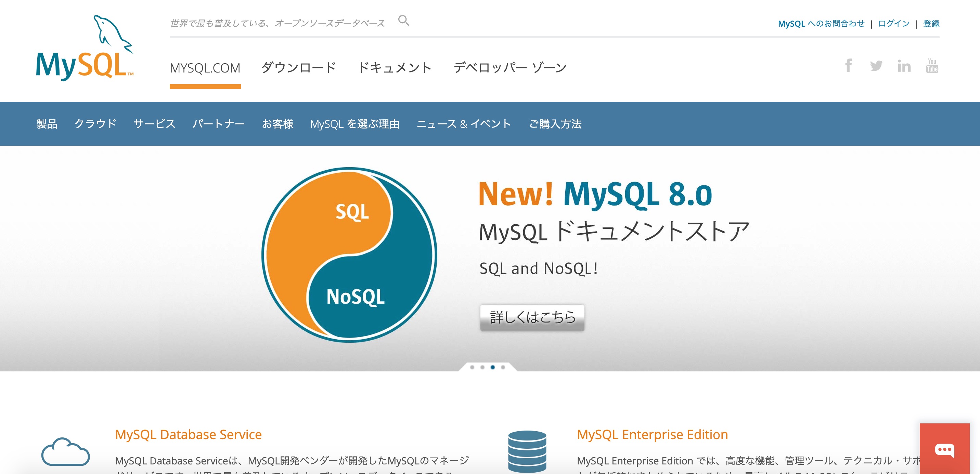Click the 登録 link
The image size is (980, 474).
click(x=931, y=24)
